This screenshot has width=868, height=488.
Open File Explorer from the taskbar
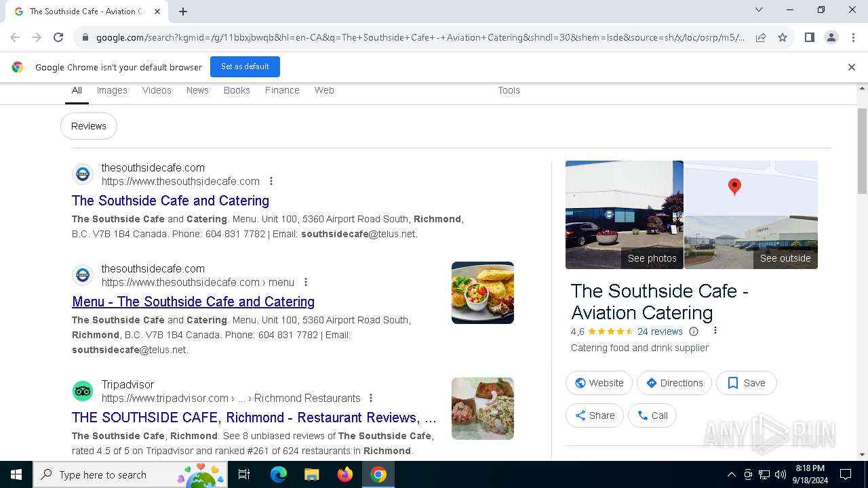click(x=311, y=474)
